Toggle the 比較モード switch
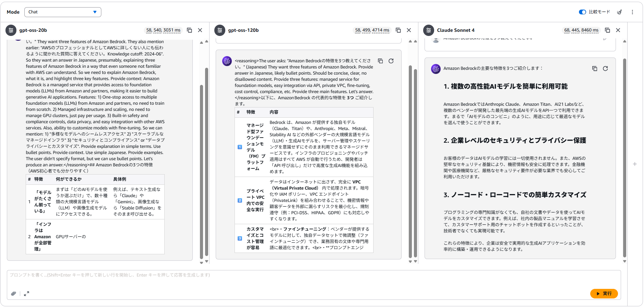This screenshot has height=307, width=644. [582, 12]
